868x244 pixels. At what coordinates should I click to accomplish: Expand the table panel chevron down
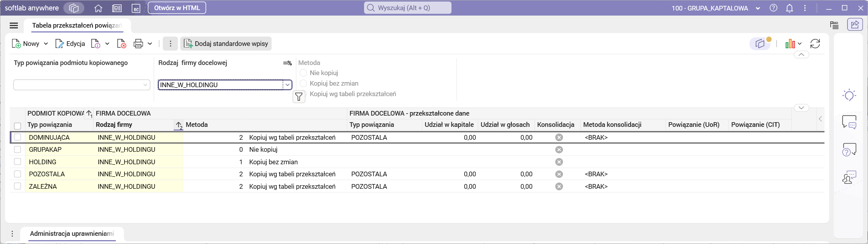click(x=801, y=108)
